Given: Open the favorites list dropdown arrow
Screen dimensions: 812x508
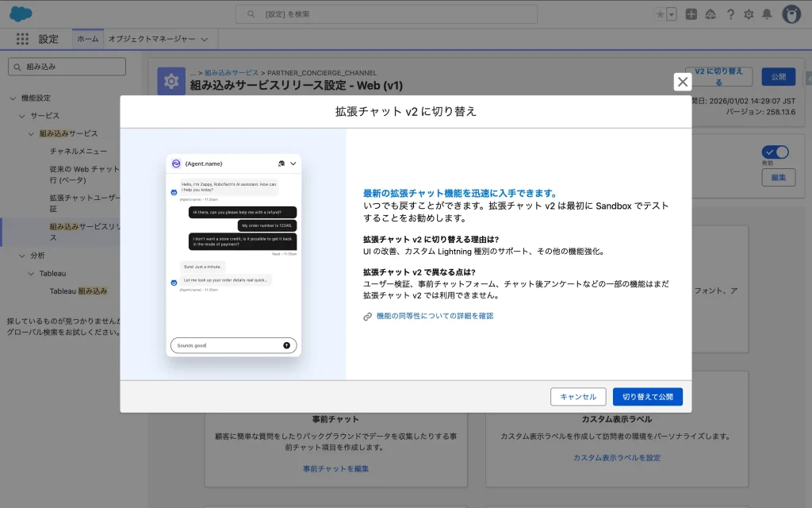Looking at the screenshot, I should click(672, 14).
